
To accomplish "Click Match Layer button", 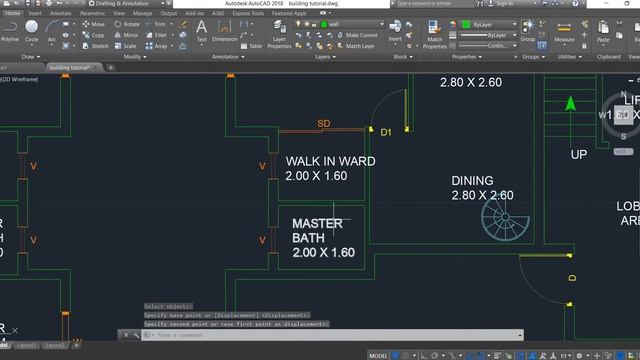I will [356, 46].
